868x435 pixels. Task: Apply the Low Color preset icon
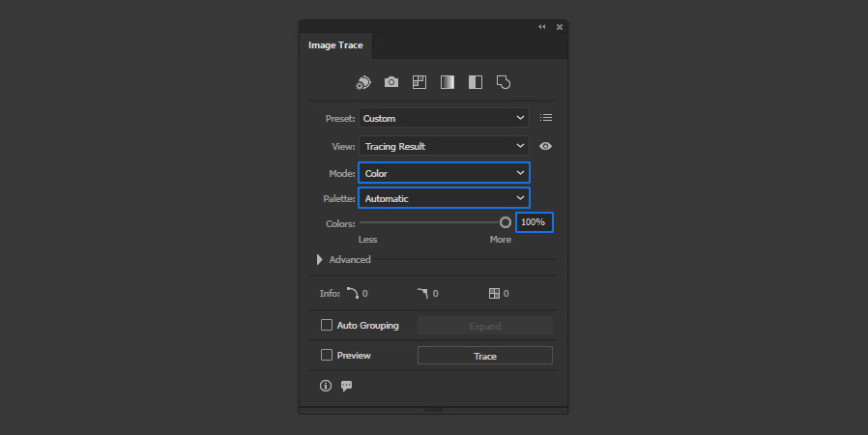click(420, 82)
